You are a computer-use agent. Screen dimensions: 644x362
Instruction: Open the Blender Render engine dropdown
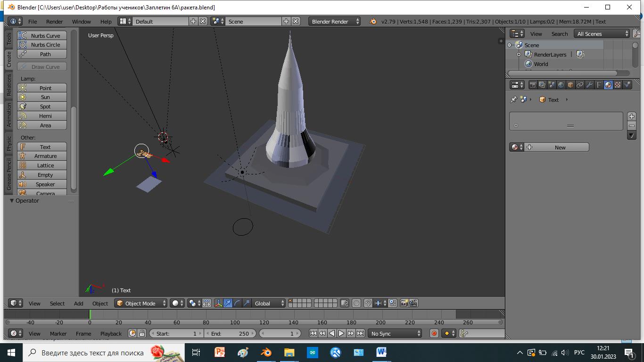(335, 21)
